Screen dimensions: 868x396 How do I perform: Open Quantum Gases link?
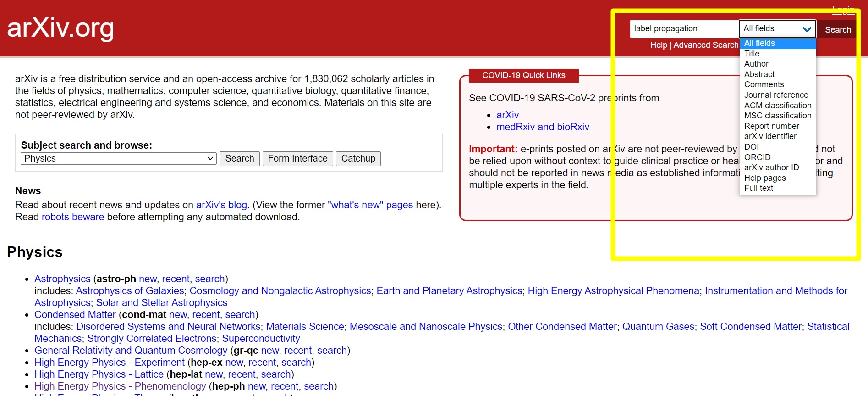tap(659, 327)
